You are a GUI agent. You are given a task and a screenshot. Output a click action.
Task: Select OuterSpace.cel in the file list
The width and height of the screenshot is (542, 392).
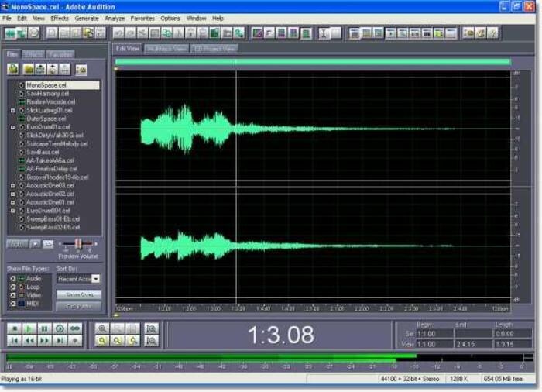tap(46, 119)
